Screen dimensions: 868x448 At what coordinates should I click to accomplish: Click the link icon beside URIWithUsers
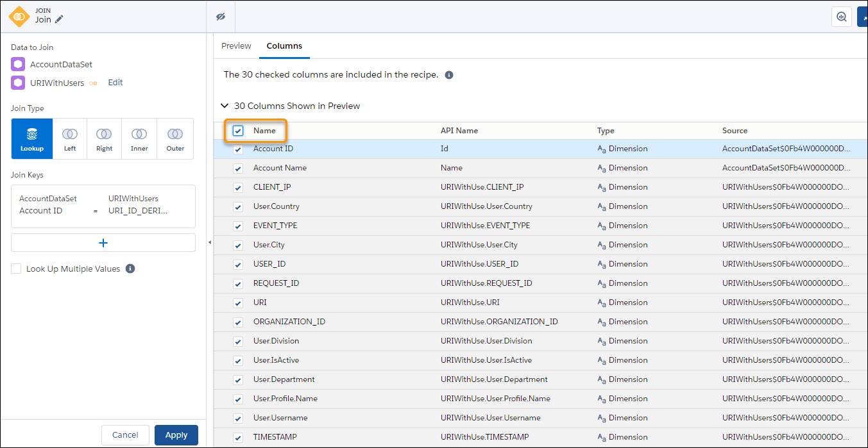coord(94,83)
